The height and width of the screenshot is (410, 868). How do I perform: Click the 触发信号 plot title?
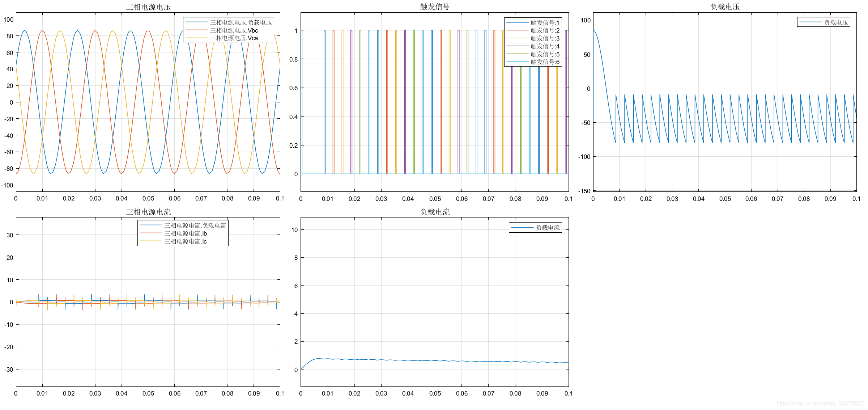tap(435, 7)
